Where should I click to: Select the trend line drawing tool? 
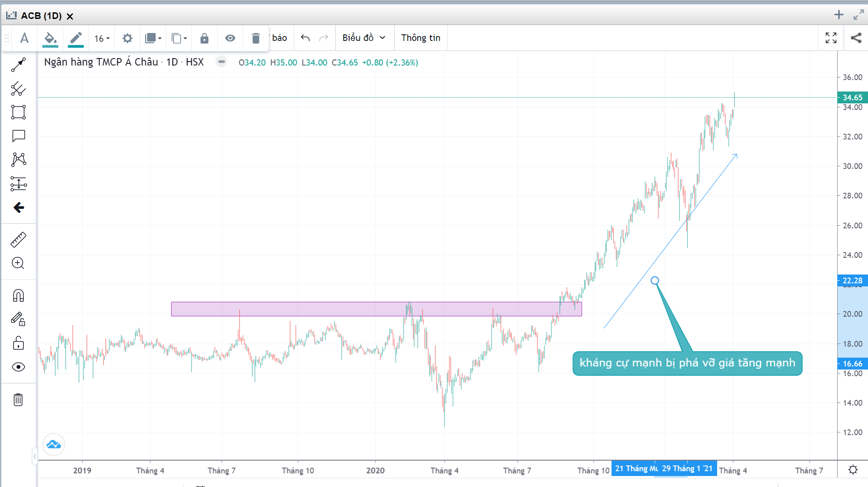pos(18,65)
